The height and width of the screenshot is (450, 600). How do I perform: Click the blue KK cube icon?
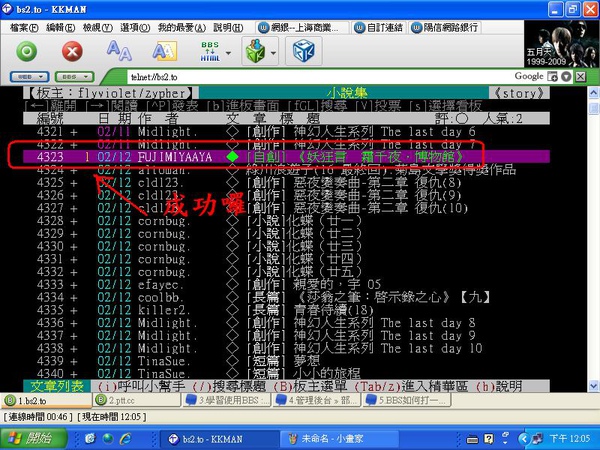coord(303,51)
